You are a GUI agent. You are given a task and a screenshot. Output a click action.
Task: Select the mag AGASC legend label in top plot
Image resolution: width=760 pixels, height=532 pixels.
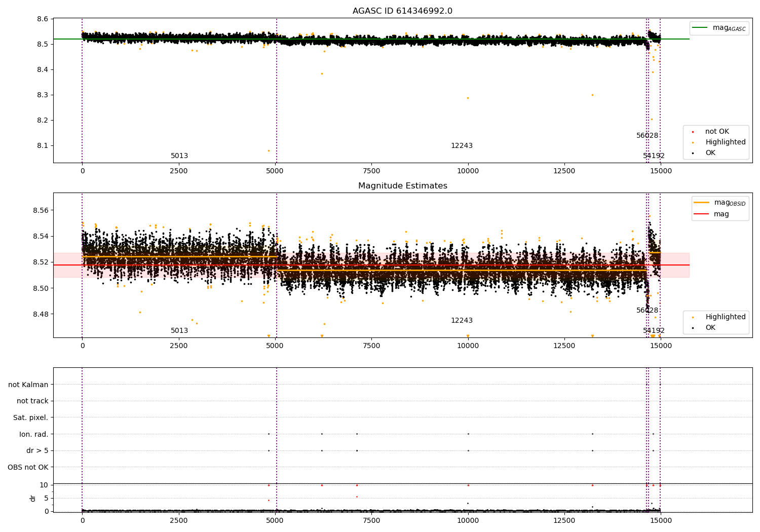coord(729,28)
